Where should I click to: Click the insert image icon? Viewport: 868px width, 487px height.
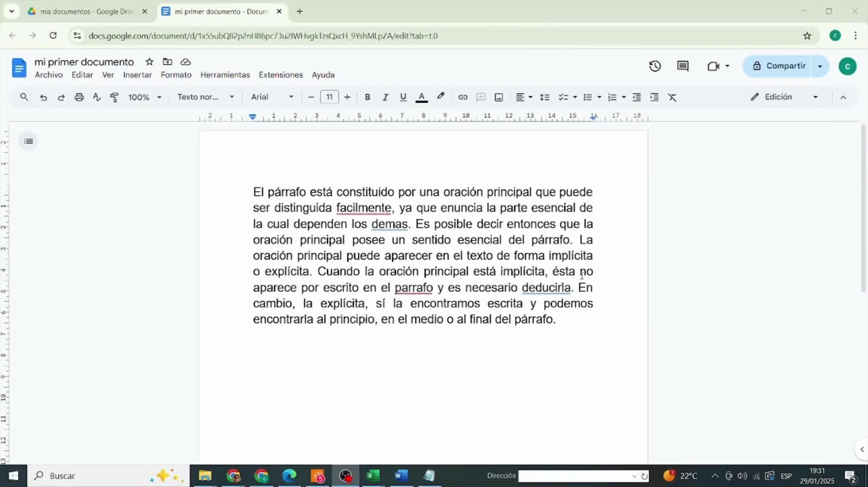coord(498,97)
